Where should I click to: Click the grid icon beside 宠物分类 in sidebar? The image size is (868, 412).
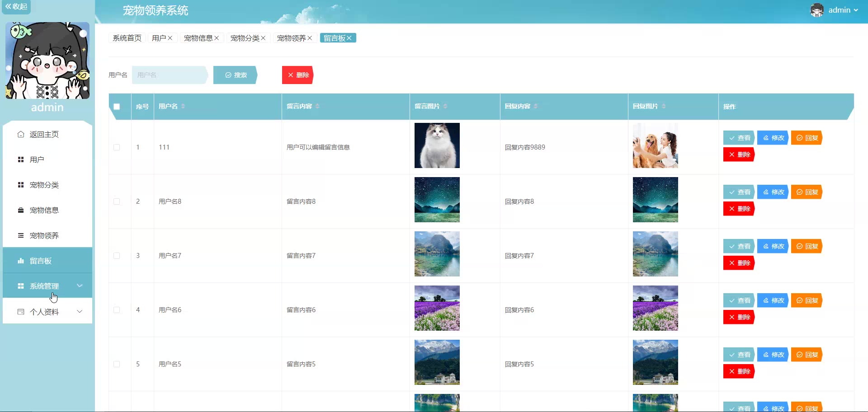(x=21, y=185)
